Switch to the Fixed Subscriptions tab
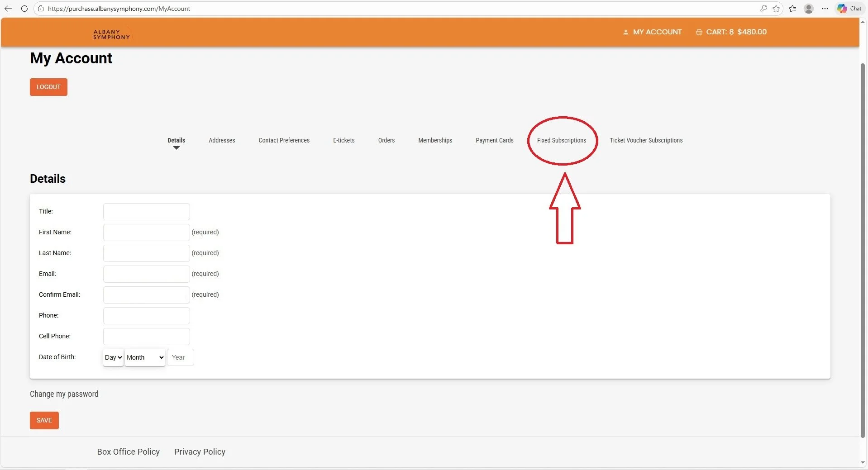The height and width of the screenshot is (470, 868). 562,140
